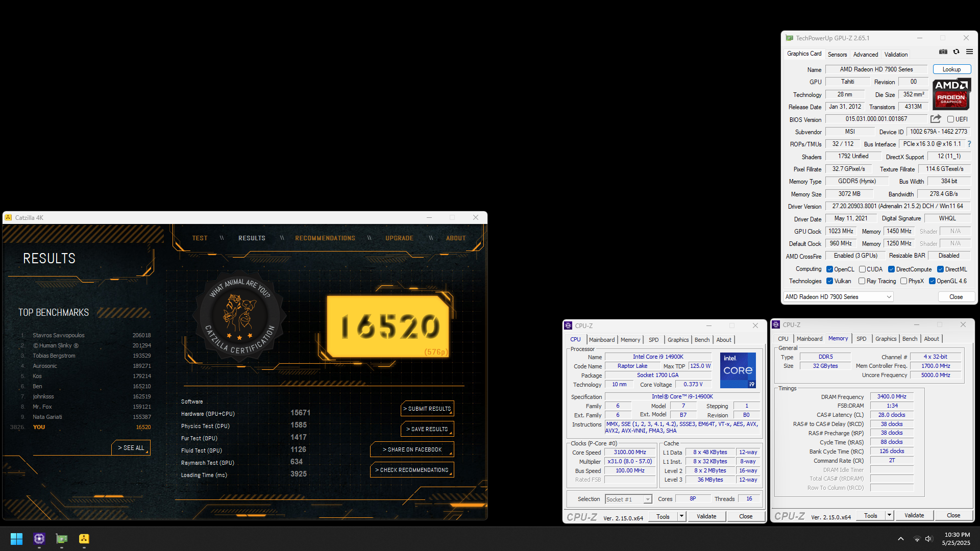Screen dimensions: 980x551
Task: Open ABOUT tab in Catzilla
Action: click(x=456, y=238)
